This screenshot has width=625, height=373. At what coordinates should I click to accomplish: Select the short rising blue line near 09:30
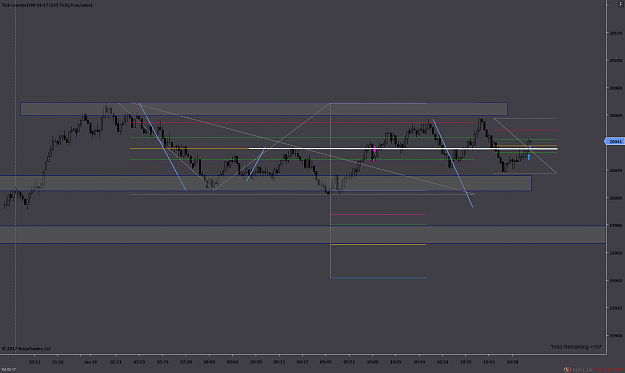[256, 165]
